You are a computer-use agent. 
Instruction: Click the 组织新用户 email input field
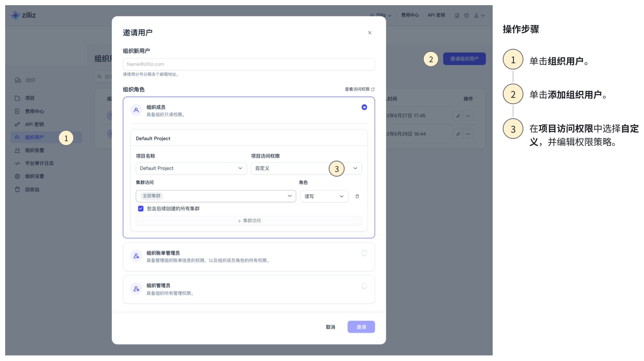click(249, 64)
